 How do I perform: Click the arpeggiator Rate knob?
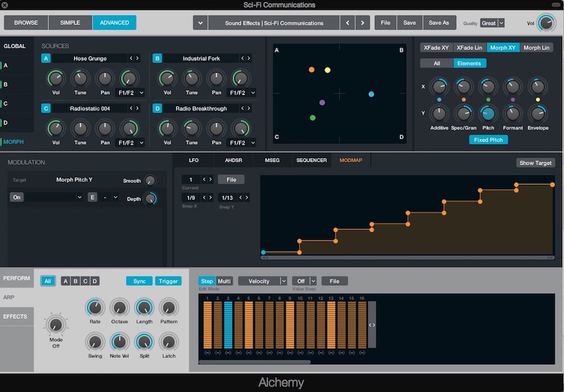coord(95,307)
